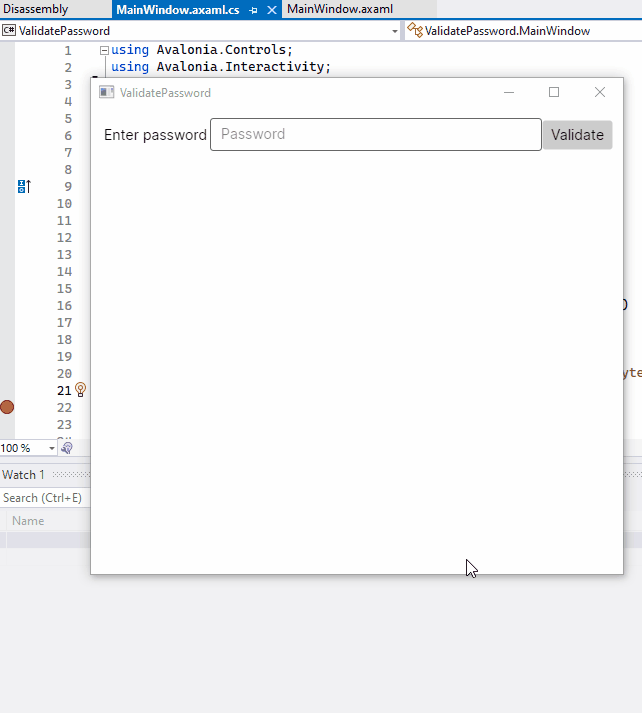Click the lightbulb quick actions icon on line 21
The height and width of the screenshot is (713, 642).
(81, 390)
